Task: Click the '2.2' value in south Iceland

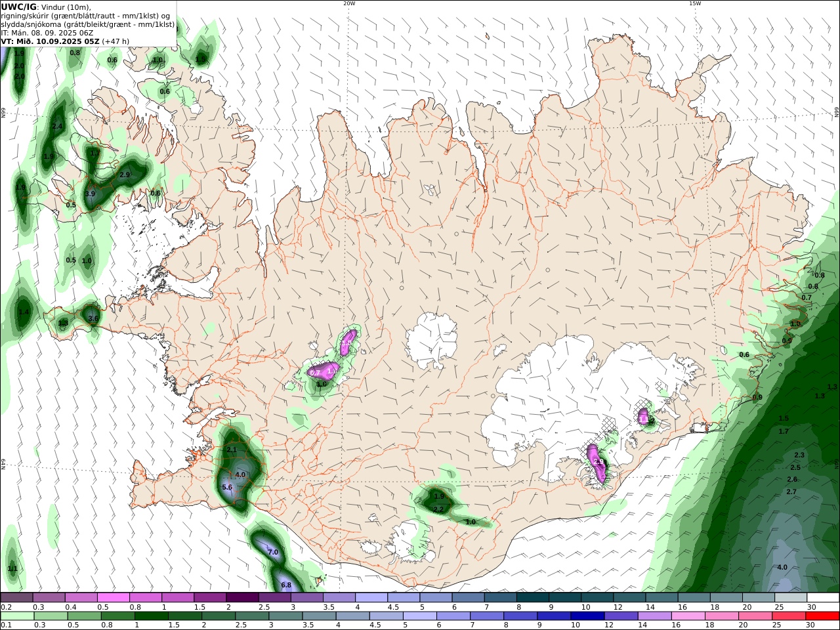Action: pos(439,509)
